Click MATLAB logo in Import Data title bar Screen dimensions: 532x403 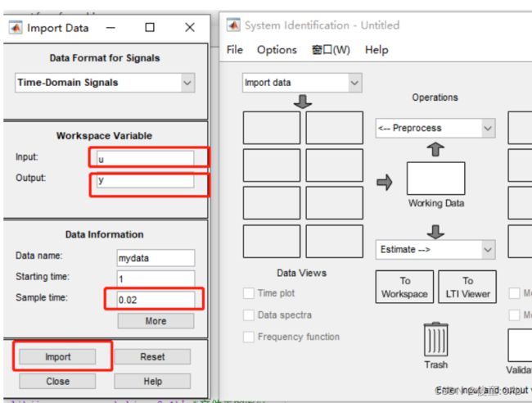(x=16, y=28)
